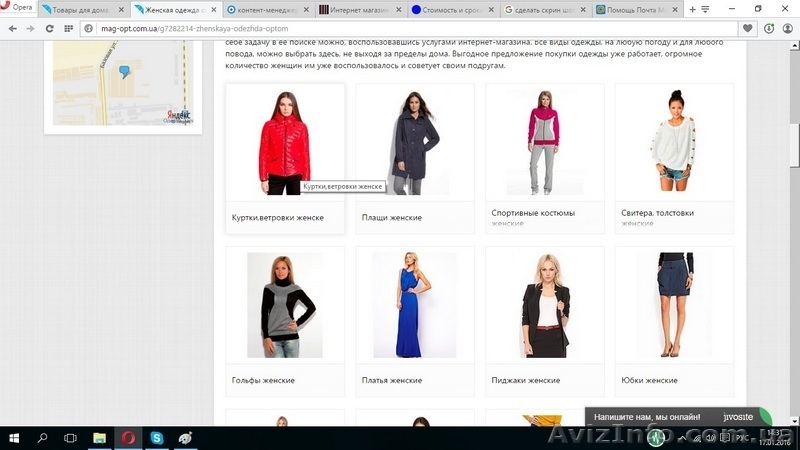Image resolution: width=800 pixels, height=450 pixels.
Task: Open the 'Гольфы женские' category link
Action: (x=263, y=380)
